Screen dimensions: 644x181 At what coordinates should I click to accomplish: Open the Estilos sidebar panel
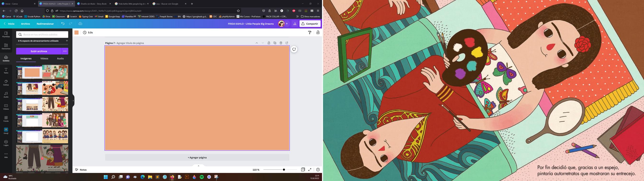[6, 83]
